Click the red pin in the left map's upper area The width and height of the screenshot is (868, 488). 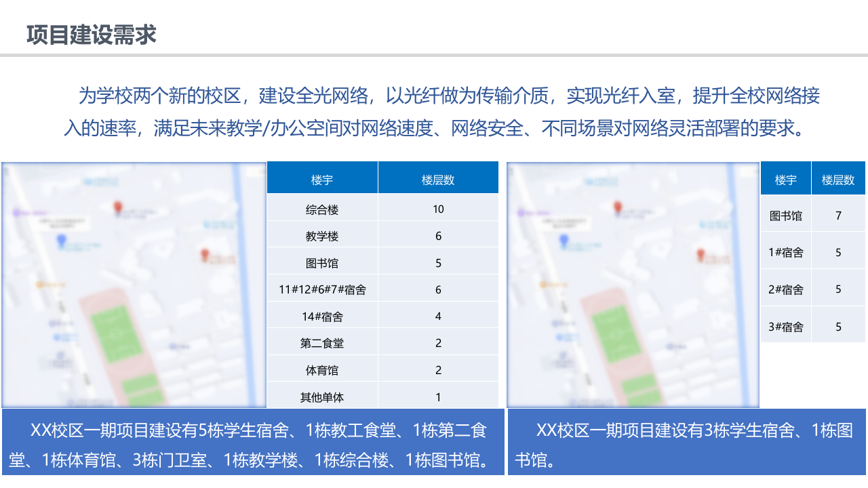pos(118,207)
